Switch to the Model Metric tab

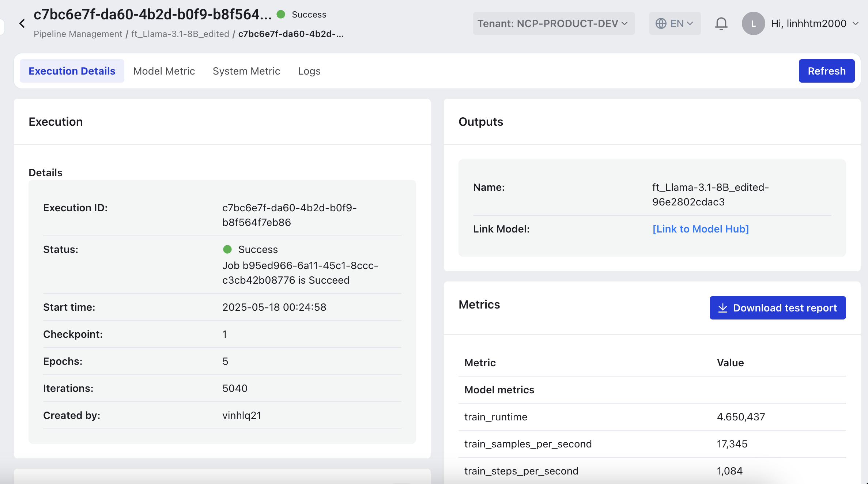click(x=164, y=71)
